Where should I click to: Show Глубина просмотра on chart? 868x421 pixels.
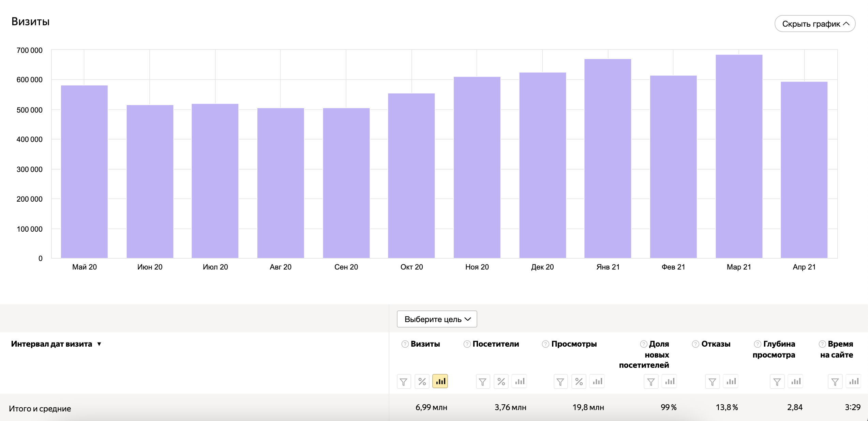[795, 381]
